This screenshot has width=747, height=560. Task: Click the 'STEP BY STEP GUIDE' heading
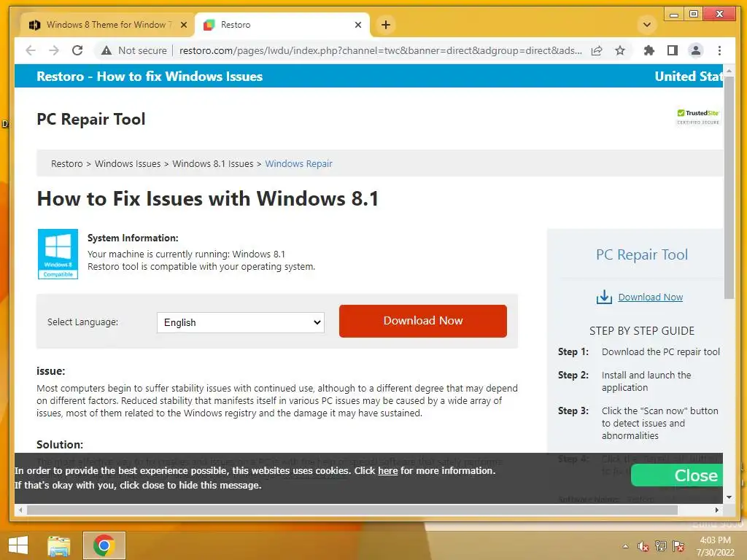tap(642, 331)
